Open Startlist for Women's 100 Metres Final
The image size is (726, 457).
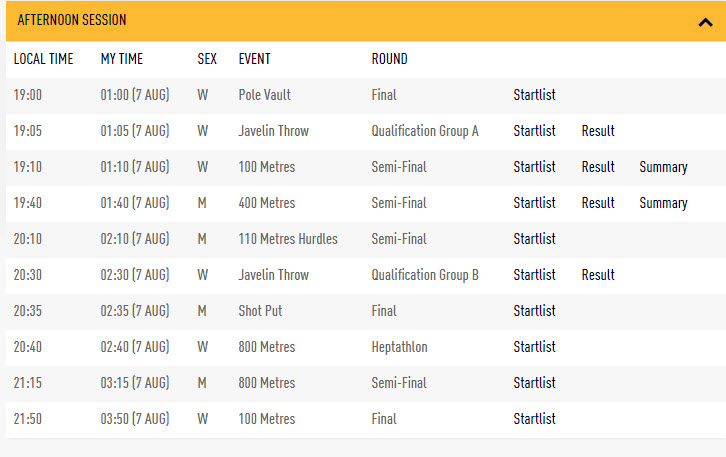[534, 419]
